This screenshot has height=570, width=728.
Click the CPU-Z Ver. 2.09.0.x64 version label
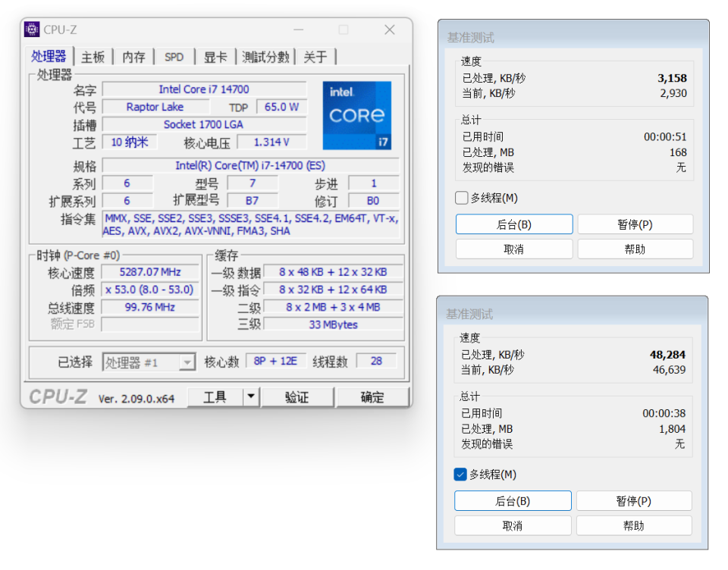[x=136, y=399]
